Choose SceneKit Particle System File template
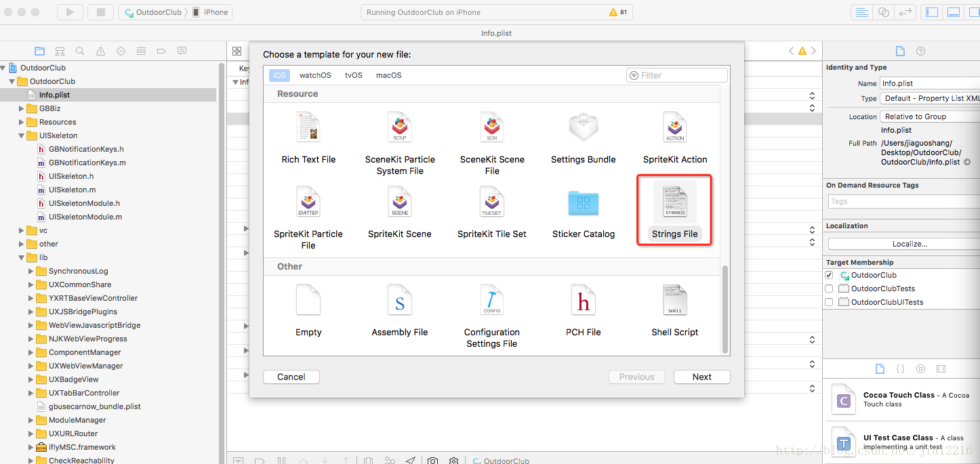This screenshot has width=980, height=464. point(400,143)
